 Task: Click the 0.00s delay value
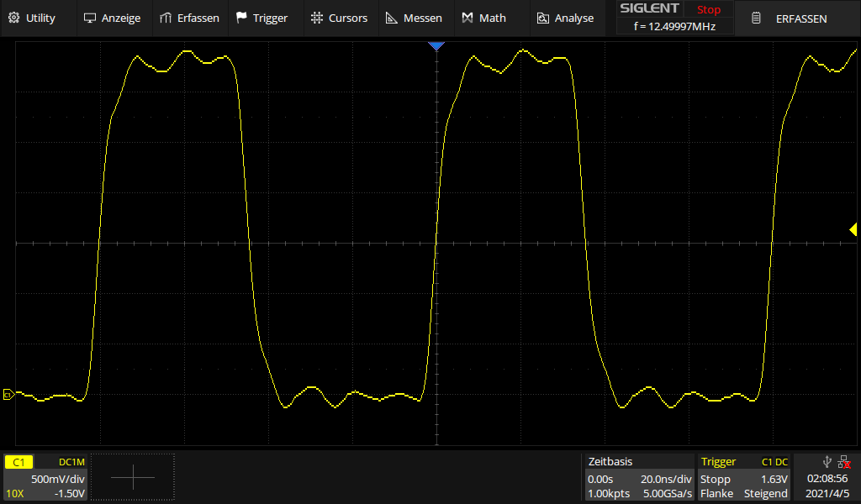point(600,479)
